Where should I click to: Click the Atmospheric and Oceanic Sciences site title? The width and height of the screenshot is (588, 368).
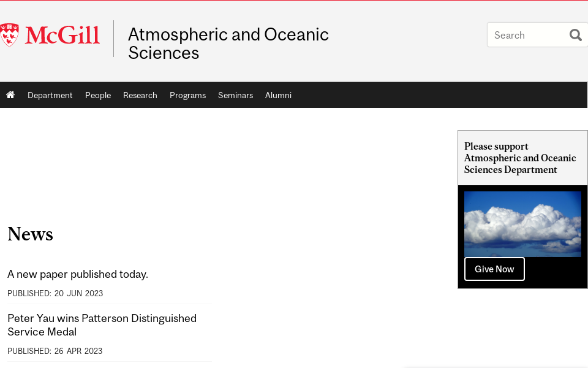tap(228, 42)
